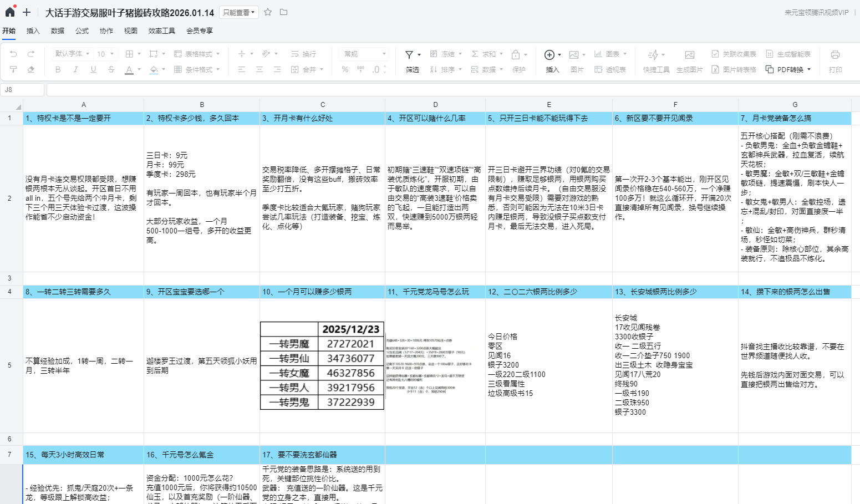Viewport: 860px width, 504px height.
Task: Open the 效率工具 tab
Action: coord(161,31)
